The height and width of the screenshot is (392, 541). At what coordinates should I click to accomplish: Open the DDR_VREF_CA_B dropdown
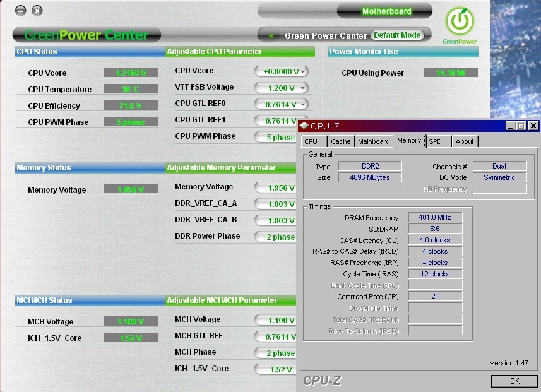click(x=276, y=220)
